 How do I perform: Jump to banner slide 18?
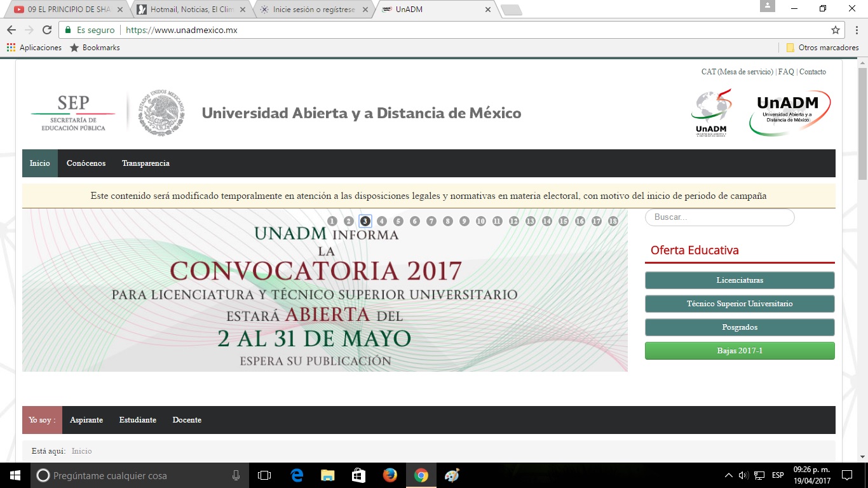(x=613, y=221)
